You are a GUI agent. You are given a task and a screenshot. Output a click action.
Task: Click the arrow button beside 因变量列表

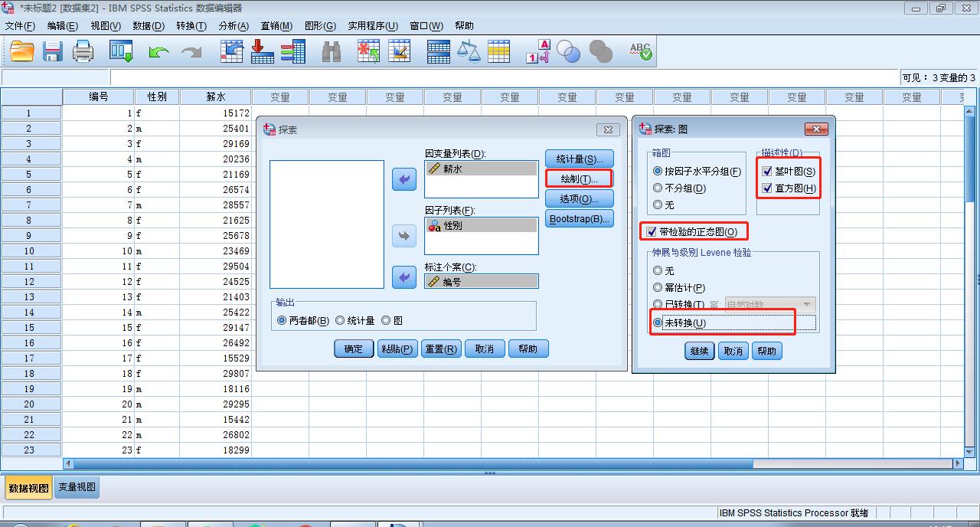coord(404,180)
